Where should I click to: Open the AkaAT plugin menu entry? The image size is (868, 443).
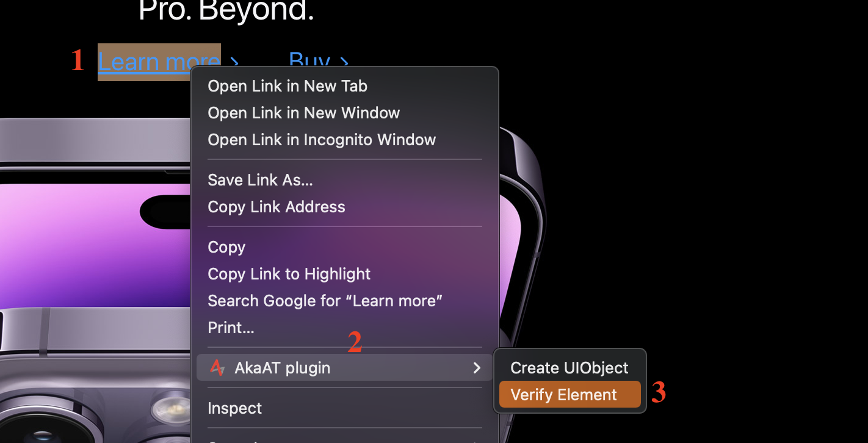(344, 368)
